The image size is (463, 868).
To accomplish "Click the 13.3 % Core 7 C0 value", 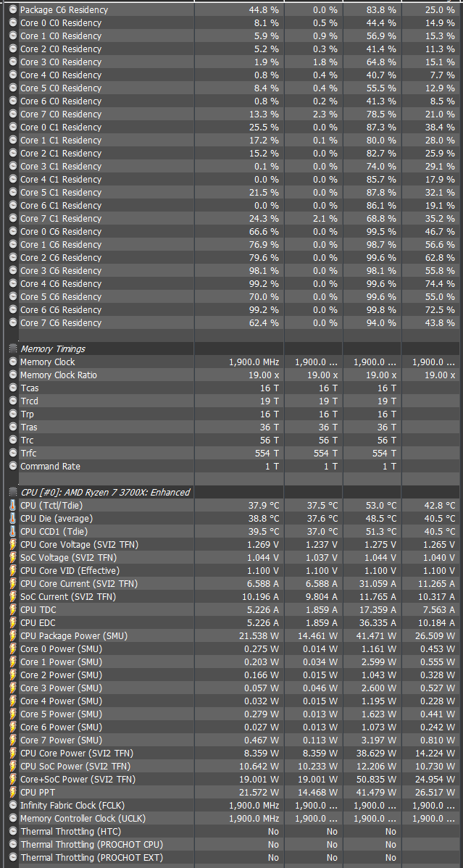I will (264, 114).
